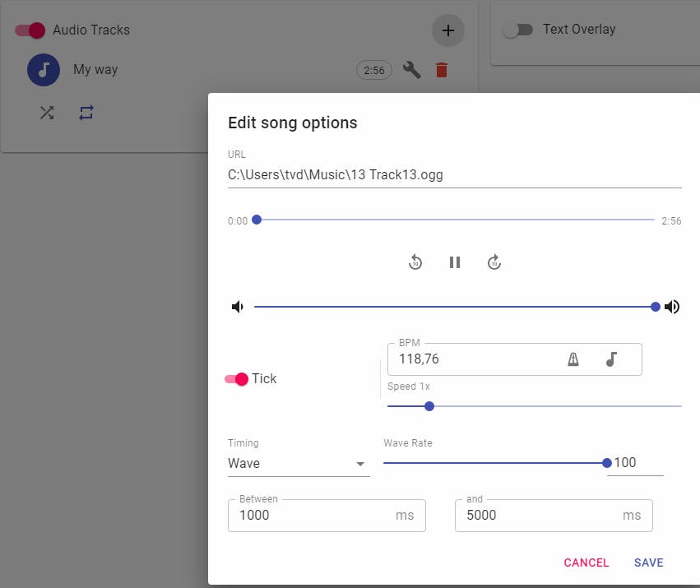
Task: Click the loud volume speaker icon
Action: coord(672,307)
